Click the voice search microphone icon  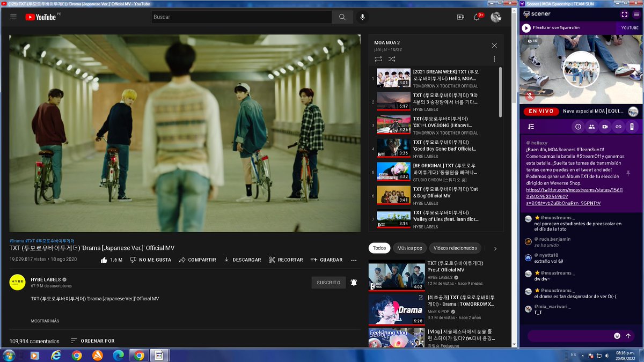(x=362, y=17)
